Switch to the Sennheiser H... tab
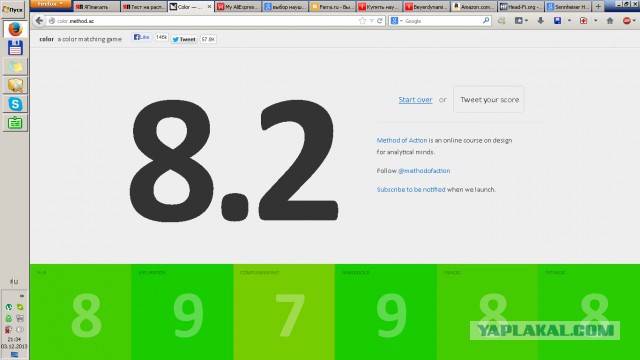Image resolution: width=640 pixels, height=360 pixels. point(568,7)
